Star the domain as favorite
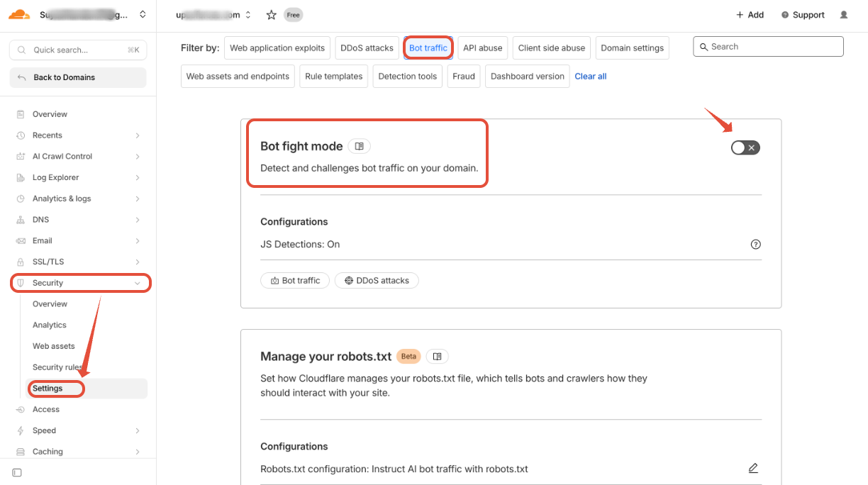Screen dimensions: 868x485 click(272, 15)
